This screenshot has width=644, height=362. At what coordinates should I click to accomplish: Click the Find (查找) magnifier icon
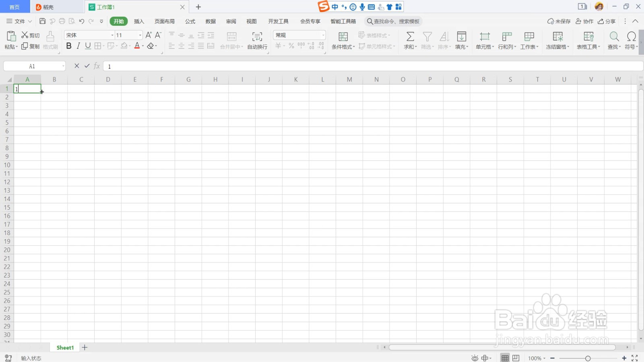click(x=614, y=37)
